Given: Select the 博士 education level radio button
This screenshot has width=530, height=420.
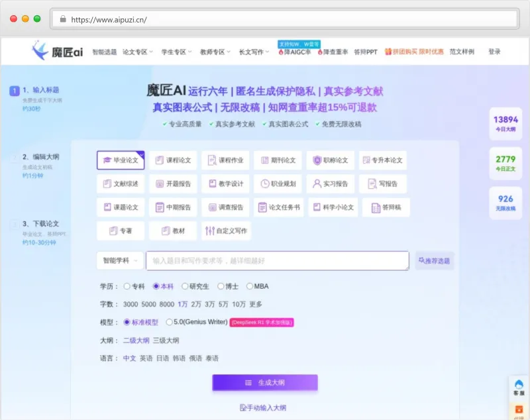Looking at the screenshot, I should tap(221, 286).
